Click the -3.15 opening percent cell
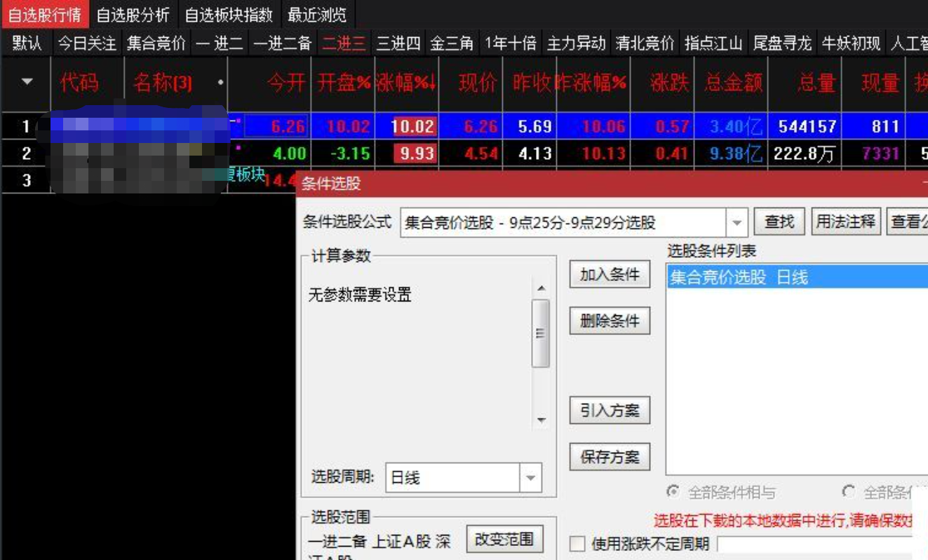Image resolution: width=928 pixels, height=560 pixels. (x=349, y=153)
